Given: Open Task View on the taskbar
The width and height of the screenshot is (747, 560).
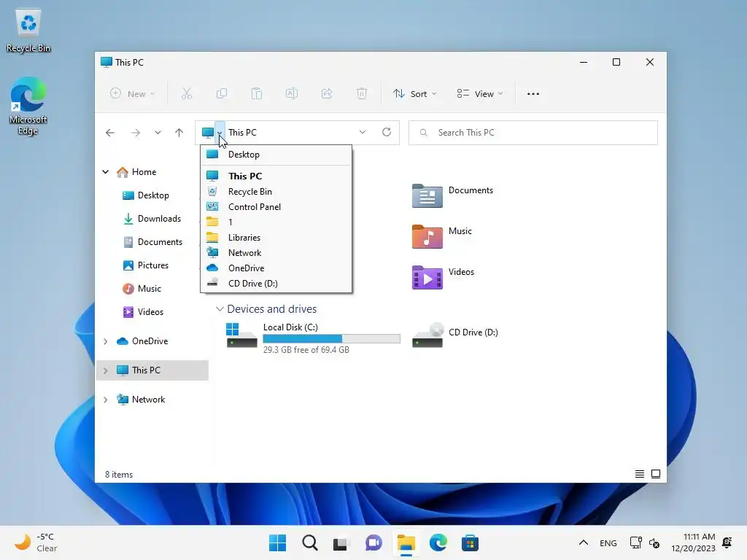Looking at the screenshot, I should coord(341,542).
